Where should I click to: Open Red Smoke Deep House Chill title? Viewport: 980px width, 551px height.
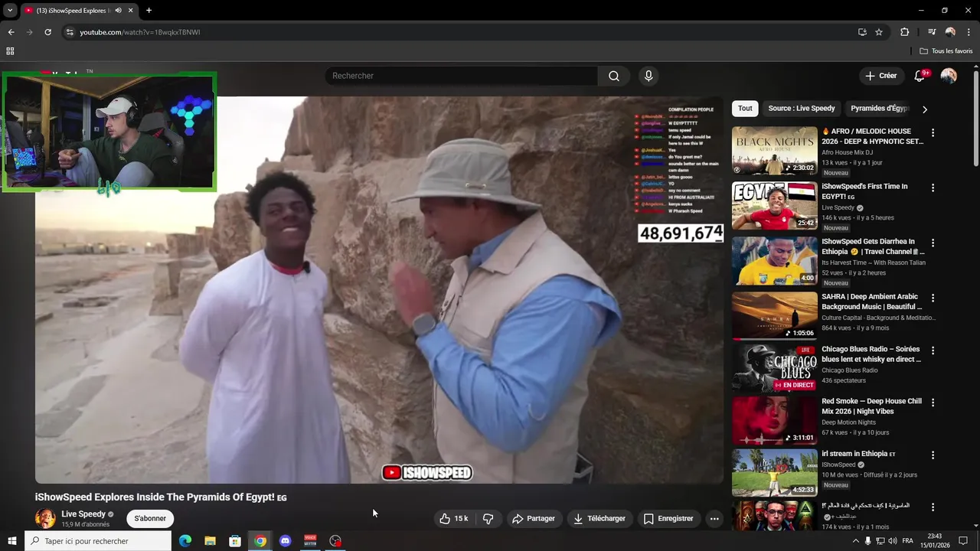[x=871, y=406]
